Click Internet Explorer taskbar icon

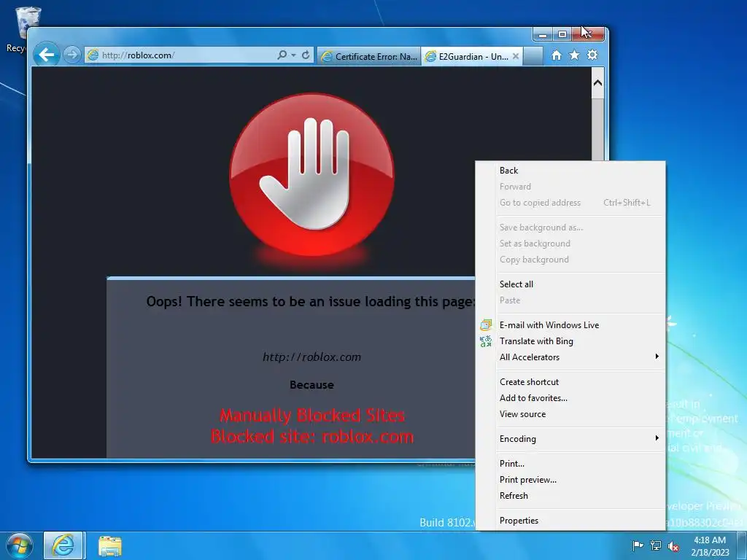tap(63, 545)
